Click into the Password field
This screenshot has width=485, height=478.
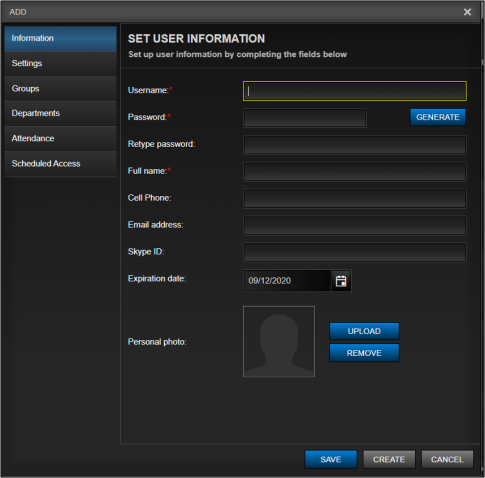[305, 118]
